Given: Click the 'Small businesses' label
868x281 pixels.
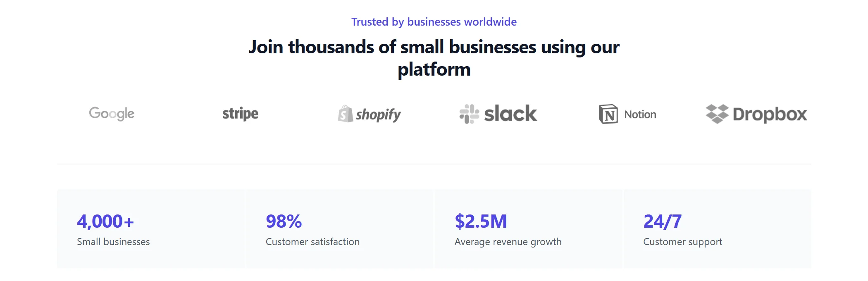Looking at the screenshot, I should coord(113,242).
